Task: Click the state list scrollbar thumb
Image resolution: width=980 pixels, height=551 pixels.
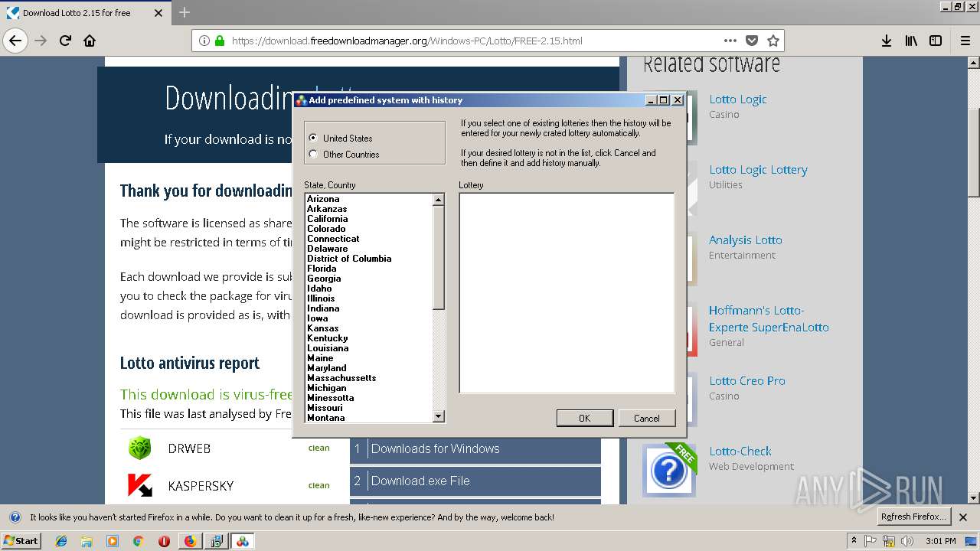Action: click(x=439, y=257)
